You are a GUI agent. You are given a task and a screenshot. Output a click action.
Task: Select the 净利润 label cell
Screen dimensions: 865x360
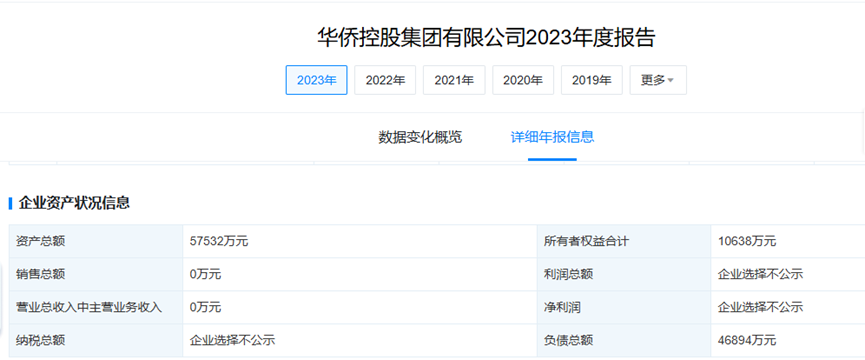(x=624, y=307)
